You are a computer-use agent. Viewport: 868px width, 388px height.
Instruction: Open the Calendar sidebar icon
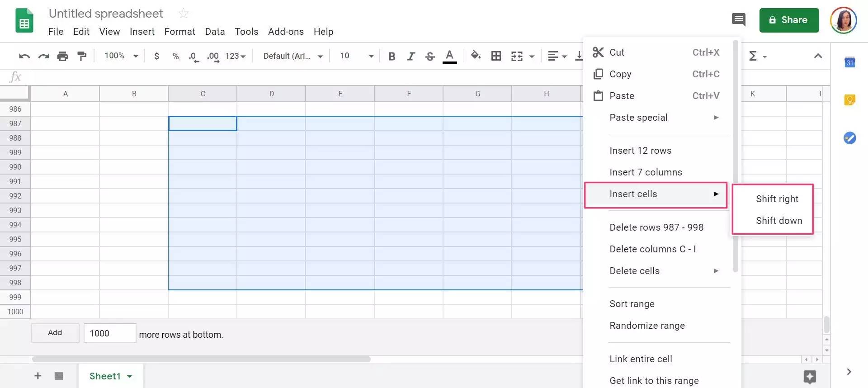pos(849,62)
